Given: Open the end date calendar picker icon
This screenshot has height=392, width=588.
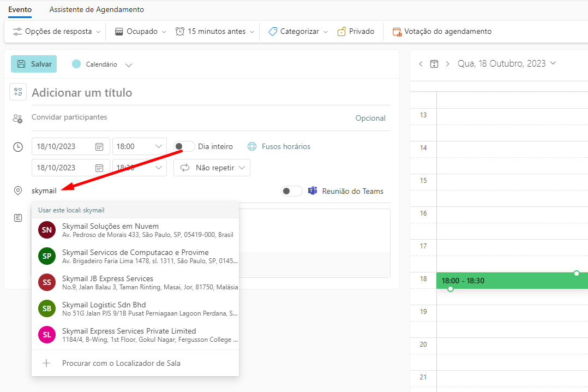Looking at the screenshot, I should [99, 168].
